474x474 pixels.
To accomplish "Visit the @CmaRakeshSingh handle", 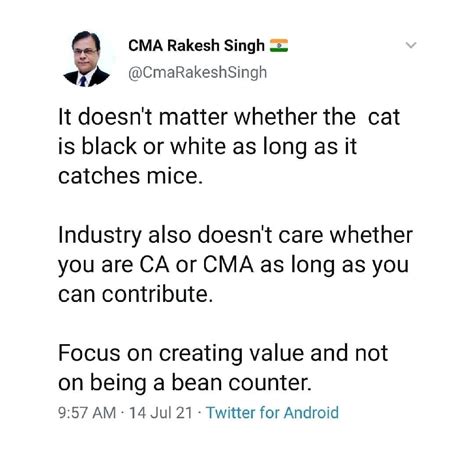I will [198, 73].
